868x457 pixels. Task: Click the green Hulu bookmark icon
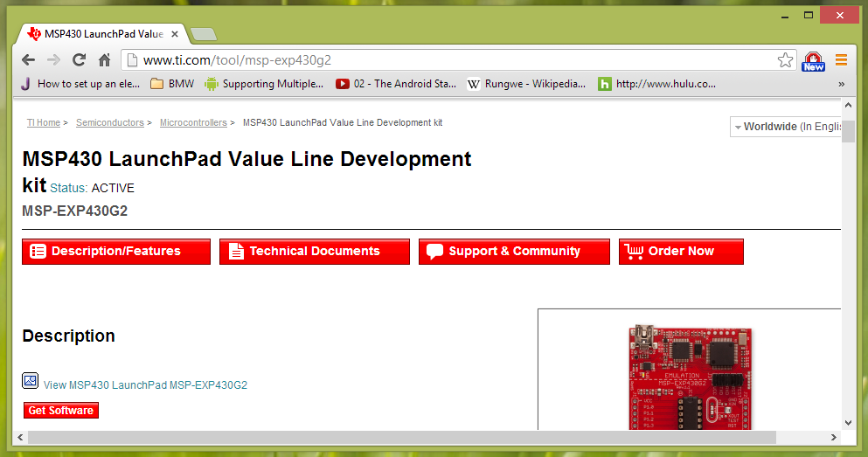tap(605, 84)
